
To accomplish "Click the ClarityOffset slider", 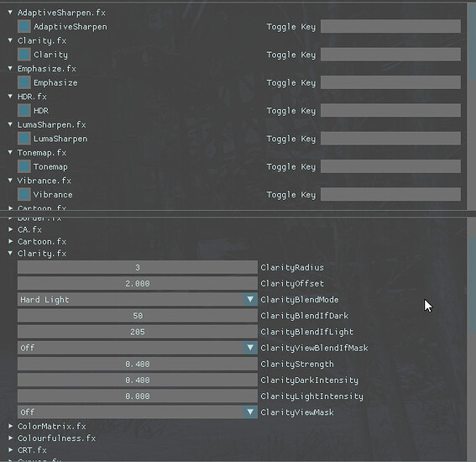I will (x=138, y=283).
